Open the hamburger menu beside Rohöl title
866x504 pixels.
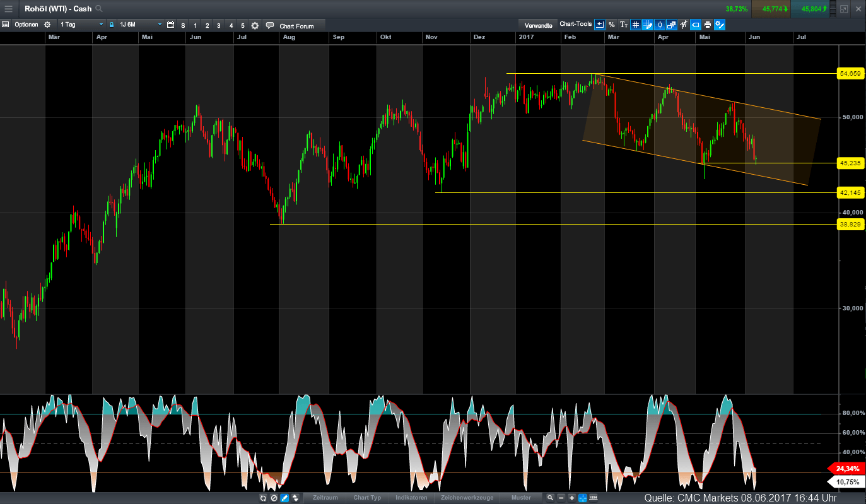pyautogui.click(x=8, y=9)
